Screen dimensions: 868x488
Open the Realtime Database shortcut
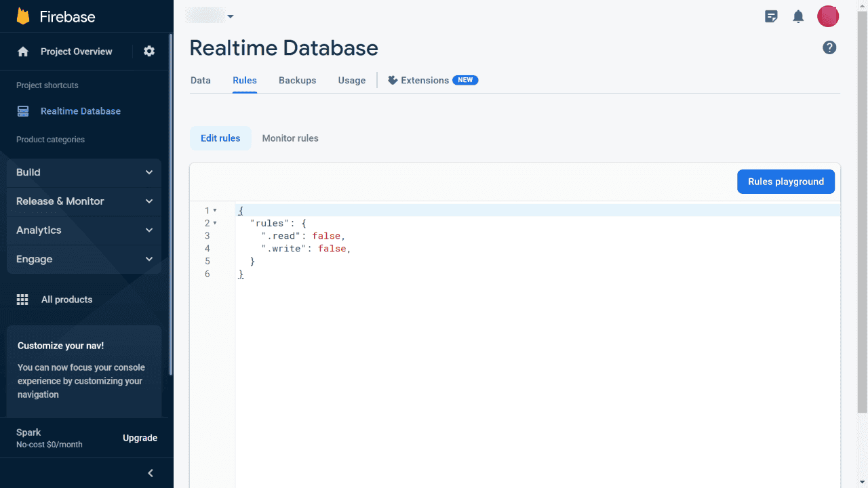(x=81, y=110)
